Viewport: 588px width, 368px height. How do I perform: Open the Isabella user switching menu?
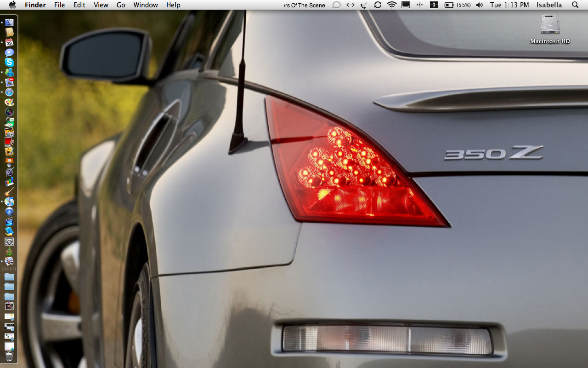(x=549, y=5)
